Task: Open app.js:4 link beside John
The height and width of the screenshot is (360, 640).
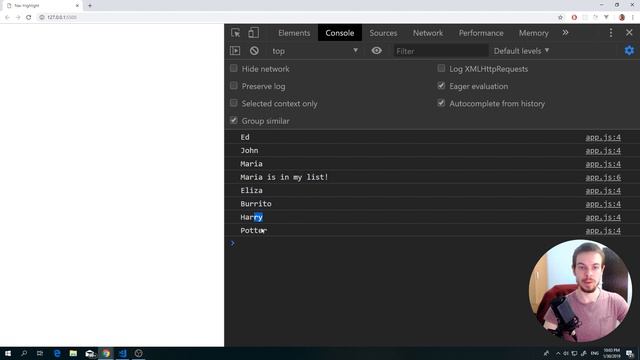Action: pos(603,151)
